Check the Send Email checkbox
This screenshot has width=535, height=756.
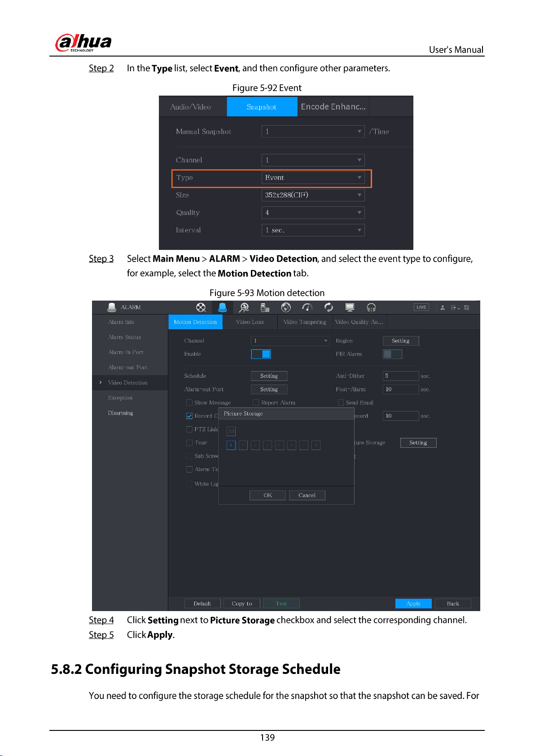point(341,402)
